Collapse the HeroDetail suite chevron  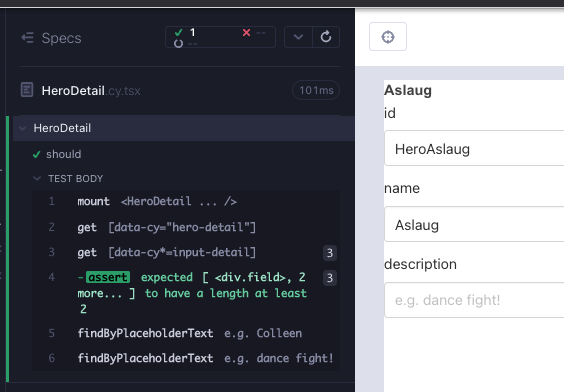23,128
